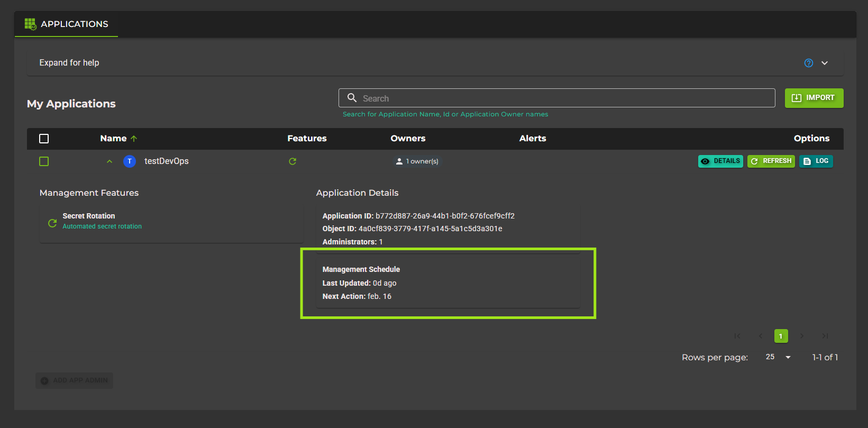This screenshot has height=428, width=868.
Task: Expand the help section chevron
Action: point(824,63)
